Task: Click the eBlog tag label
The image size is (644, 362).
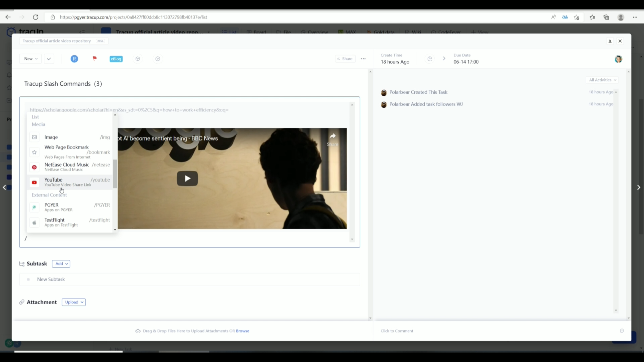Action: point(116,59)
